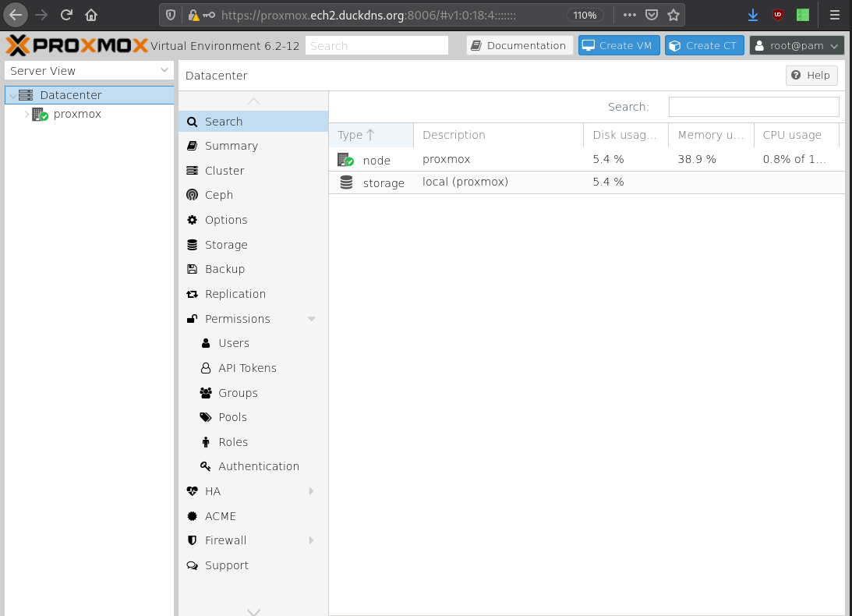Go to the browser home icon
The image size is (852, 616).
click(x=91, y=15)
